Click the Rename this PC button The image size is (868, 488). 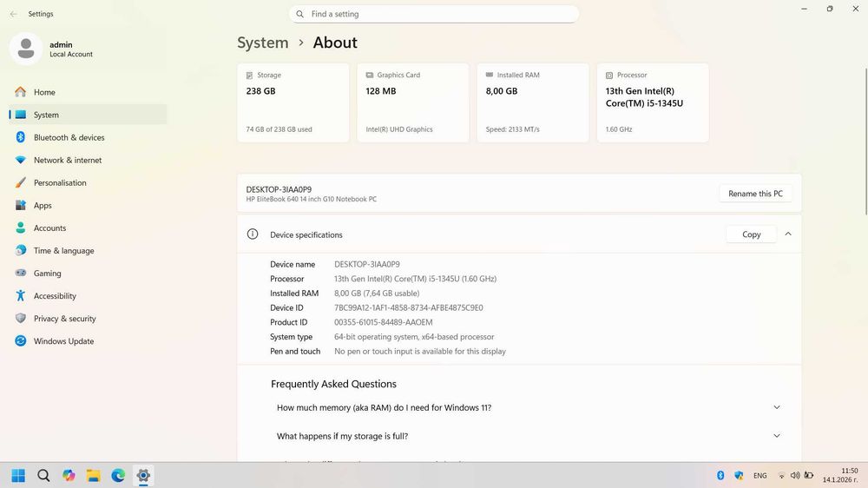(x=755, y=194)
